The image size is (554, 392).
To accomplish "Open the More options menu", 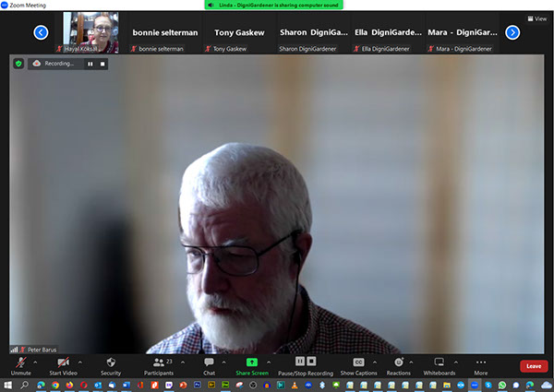I will (x=481, y=366).
